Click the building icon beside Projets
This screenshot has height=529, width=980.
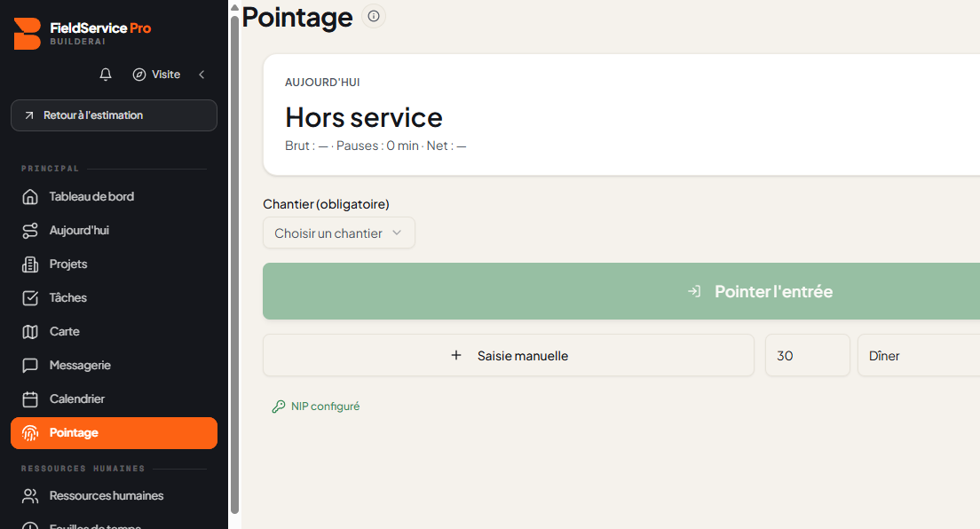(30, 264)
